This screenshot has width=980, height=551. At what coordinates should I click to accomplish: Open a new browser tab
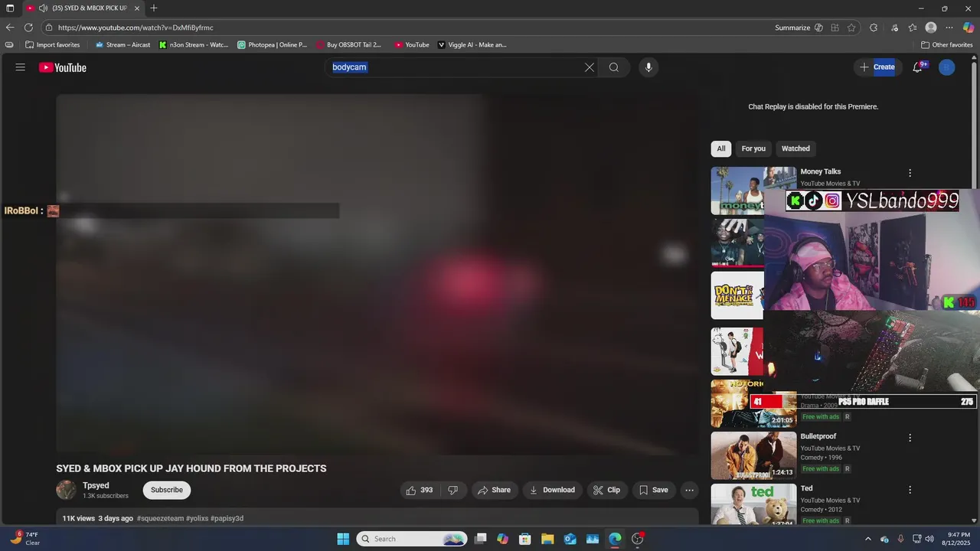coord(154,8)
